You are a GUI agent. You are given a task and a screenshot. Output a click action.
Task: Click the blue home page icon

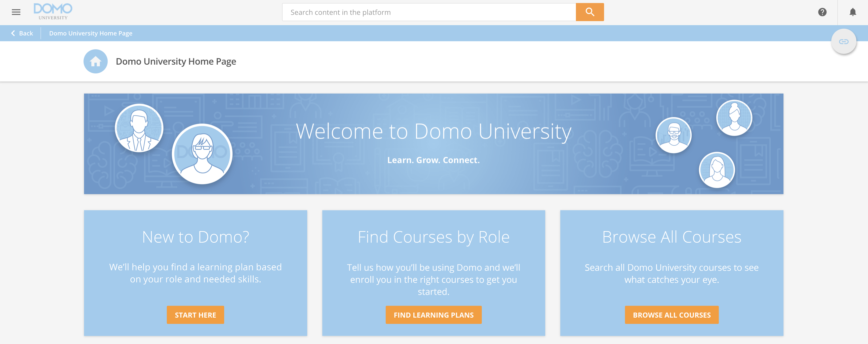tap(96, 61)
